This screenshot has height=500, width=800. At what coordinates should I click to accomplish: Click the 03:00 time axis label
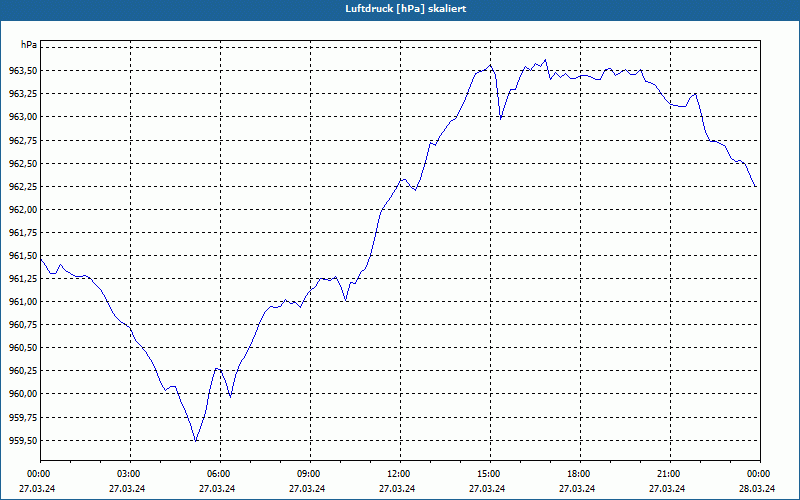(x=130, y=474)
